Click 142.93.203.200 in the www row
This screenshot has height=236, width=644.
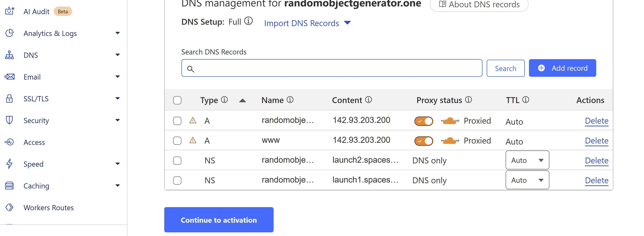(361, 140)
